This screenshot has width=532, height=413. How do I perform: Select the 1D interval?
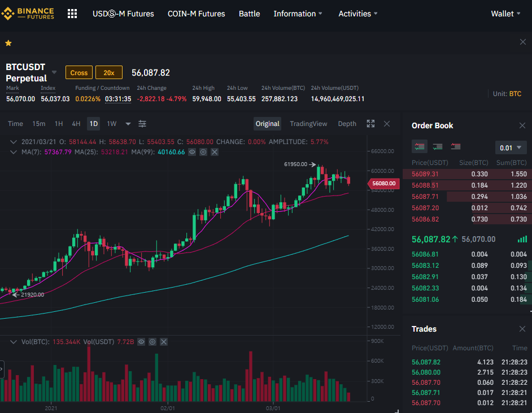point(94,124)
